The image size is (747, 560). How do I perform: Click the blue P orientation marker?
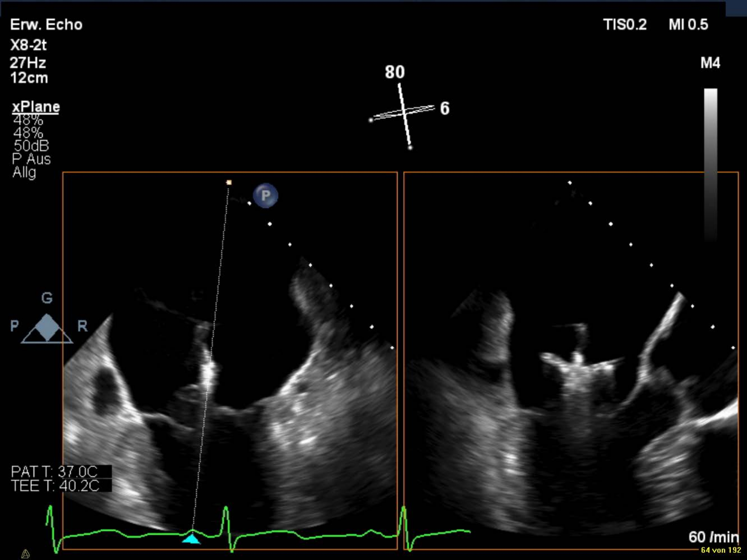pyautogui.click(x=265, y=195)
